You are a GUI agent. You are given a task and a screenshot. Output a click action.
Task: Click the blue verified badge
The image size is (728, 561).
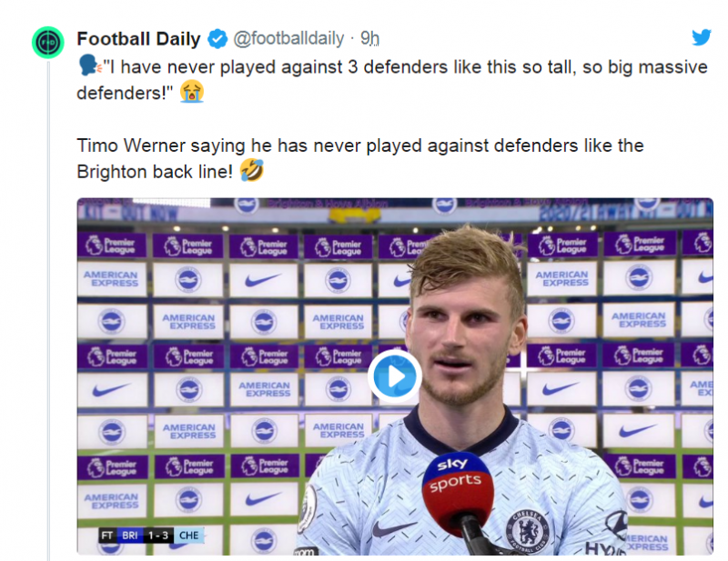click(x=218, y=39)
